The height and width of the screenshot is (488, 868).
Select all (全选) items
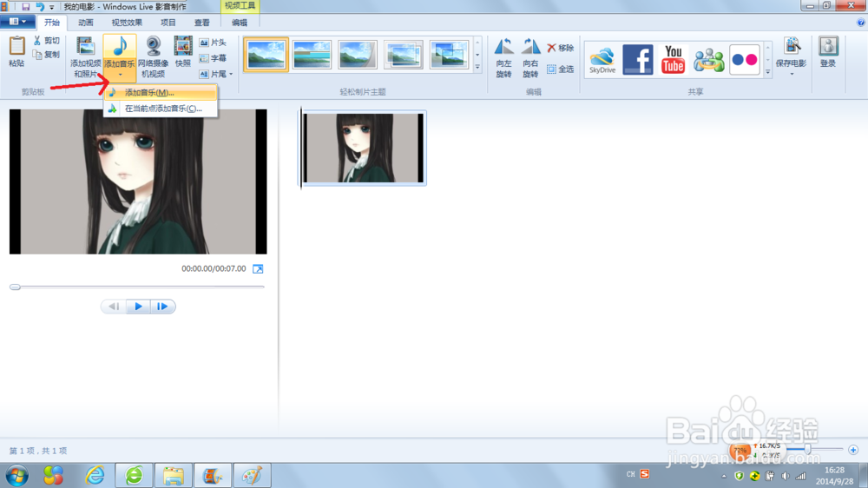coord(560,69)
